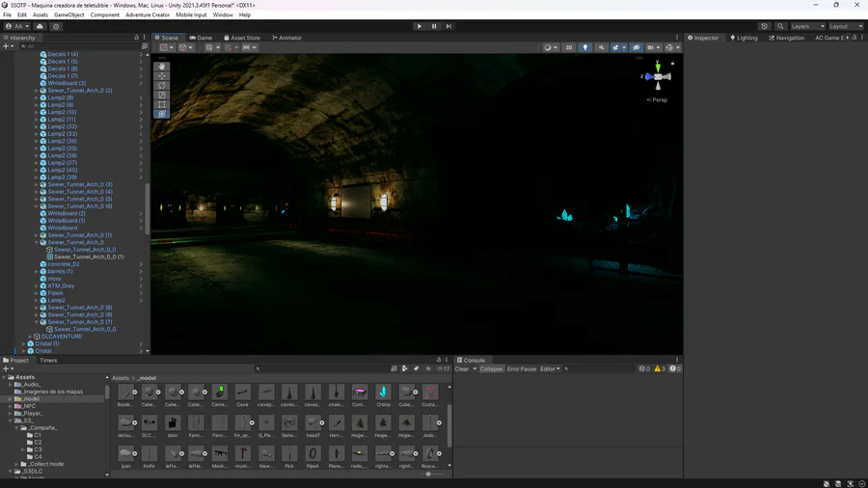
Task: Open the GameObject menu
Action: pos(69,14)
